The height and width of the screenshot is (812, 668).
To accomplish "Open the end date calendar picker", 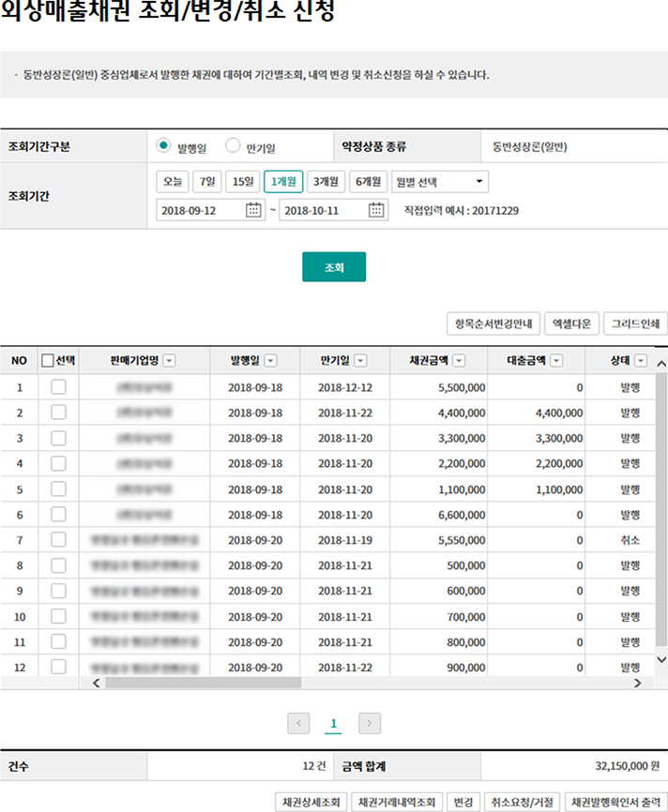I will pyautogui.click(x=376, y=210).
